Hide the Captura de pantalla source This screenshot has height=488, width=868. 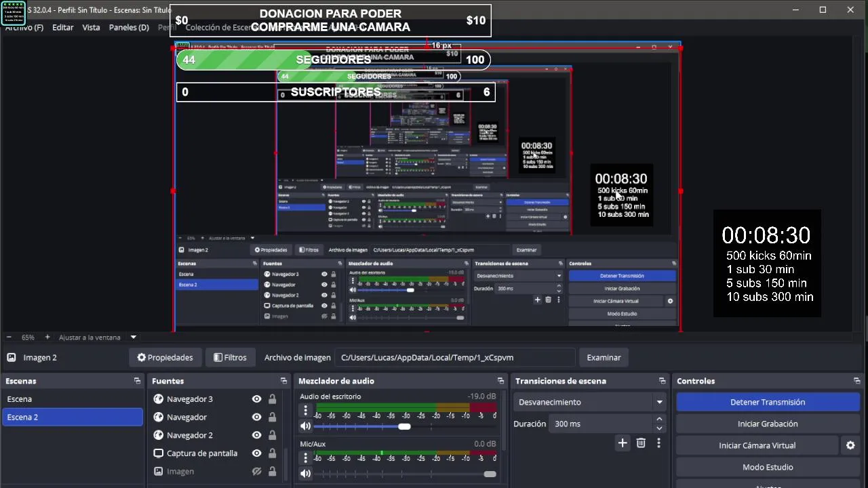256,453
